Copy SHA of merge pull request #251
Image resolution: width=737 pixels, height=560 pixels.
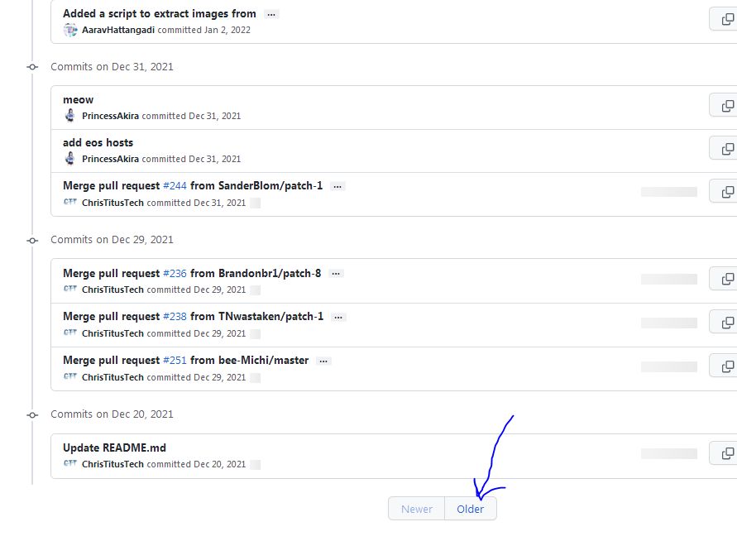coord(726,366)
